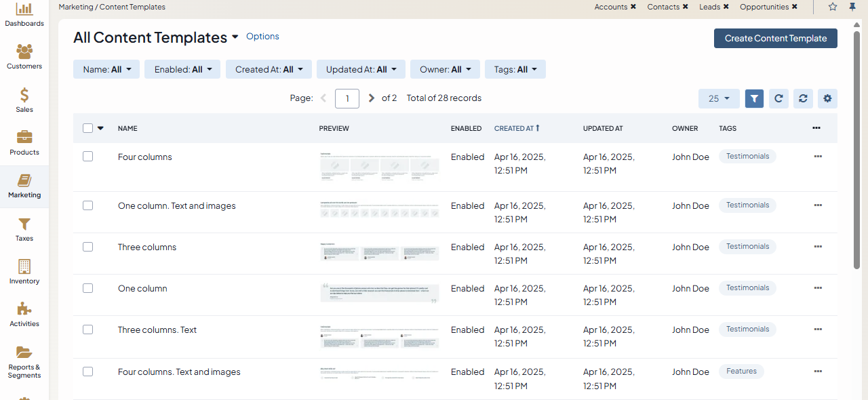Open the Dashboards sidebar icon

click(24, 9)
